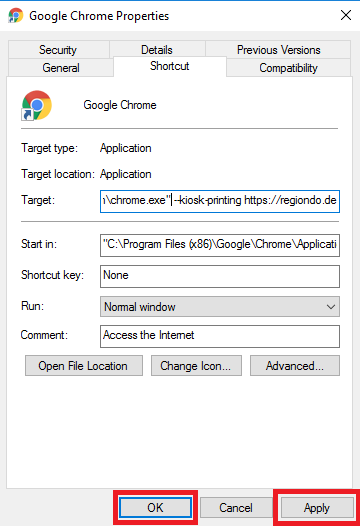Click the Open File Location button
360x526 pixels.
[84, 366]
